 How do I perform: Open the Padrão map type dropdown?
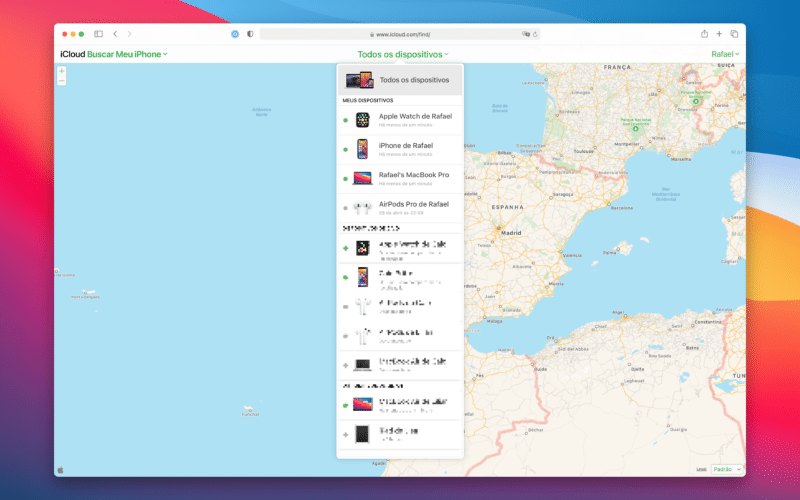click(x=727, y=469)
